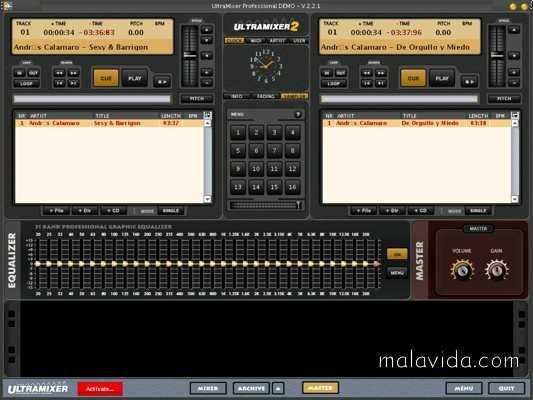Turn the master Gain knob
Screen dimensions: 533x400
[497, 271]
